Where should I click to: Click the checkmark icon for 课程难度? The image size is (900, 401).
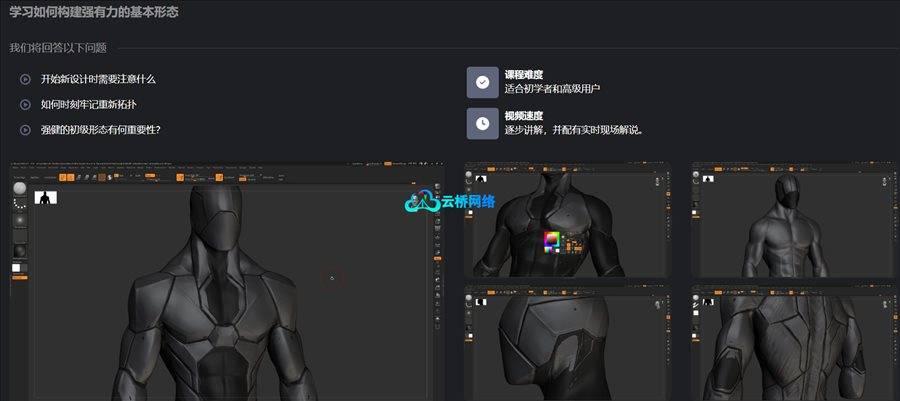pos(482,82)
